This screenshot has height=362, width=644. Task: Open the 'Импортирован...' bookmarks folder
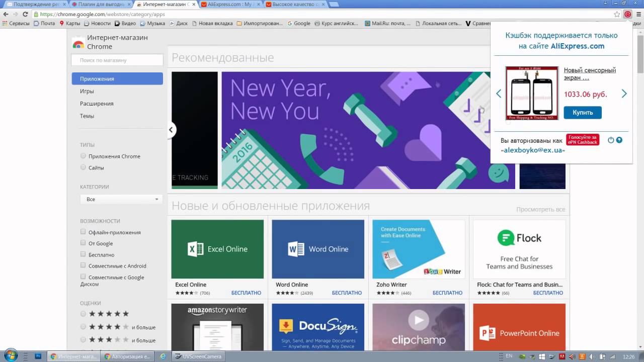click(x=260, y=23)
